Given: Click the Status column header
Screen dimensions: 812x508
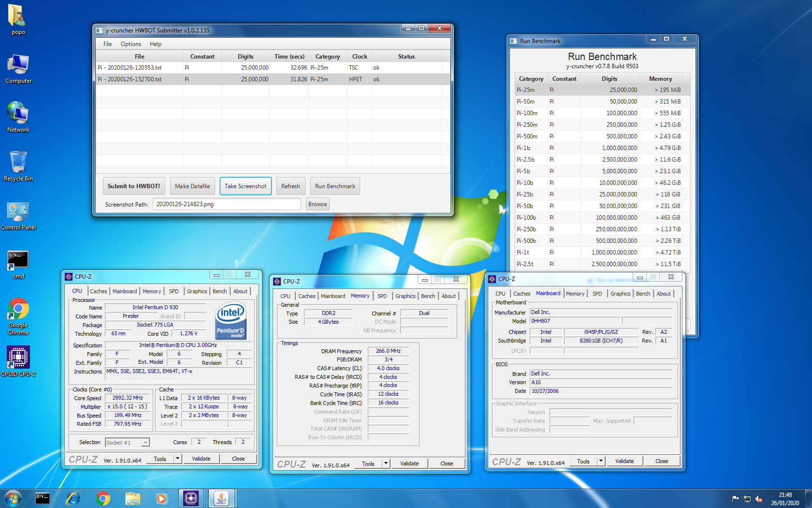Looking at the screenshot, I should click(x=406, y=57).
